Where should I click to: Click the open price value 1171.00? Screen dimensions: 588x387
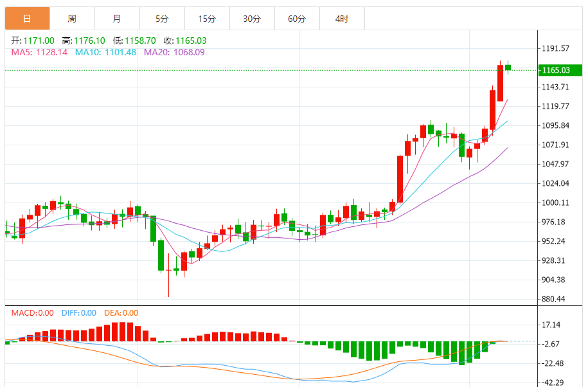pyautogui.click(x=39, y=40)
